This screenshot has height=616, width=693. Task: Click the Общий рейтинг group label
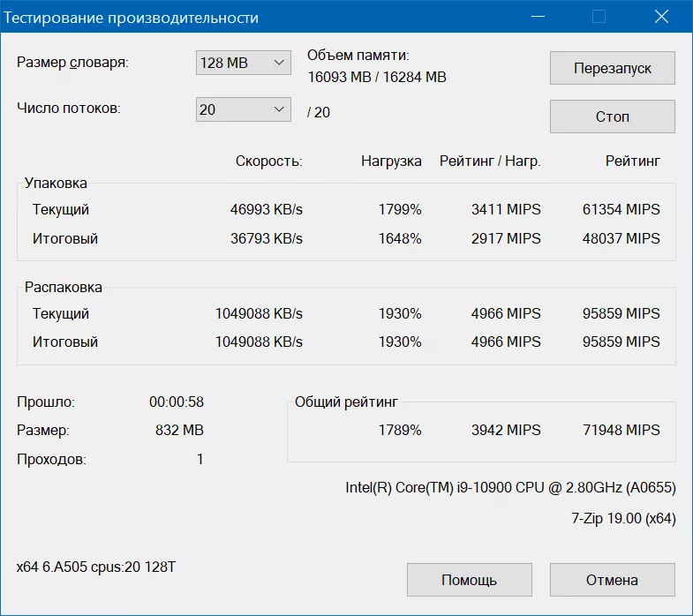[x=346, y=402]
